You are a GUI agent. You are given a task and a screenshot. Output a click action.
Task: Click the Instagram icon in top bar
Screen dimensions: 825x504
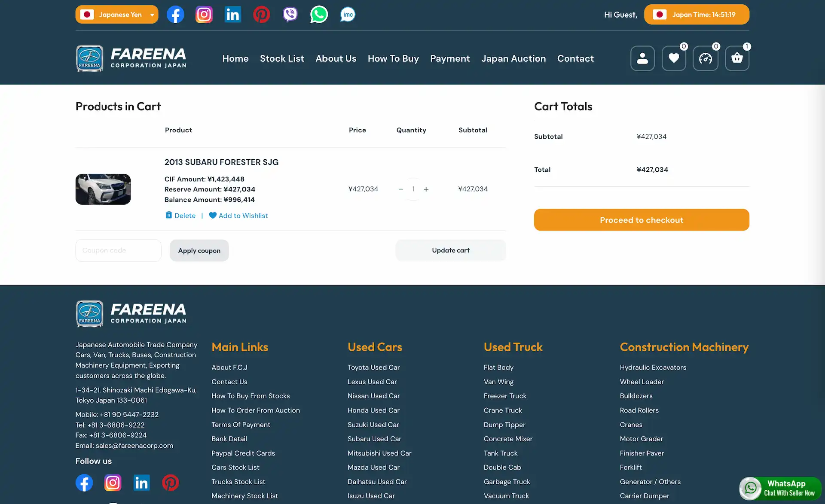pos(204,15)
